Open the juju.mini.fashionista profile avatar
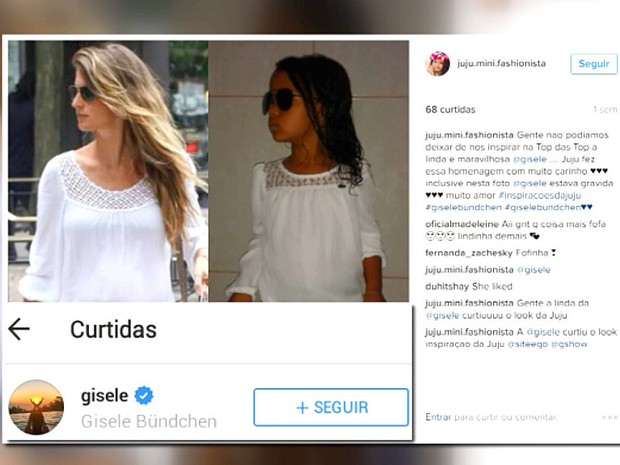 437,63
